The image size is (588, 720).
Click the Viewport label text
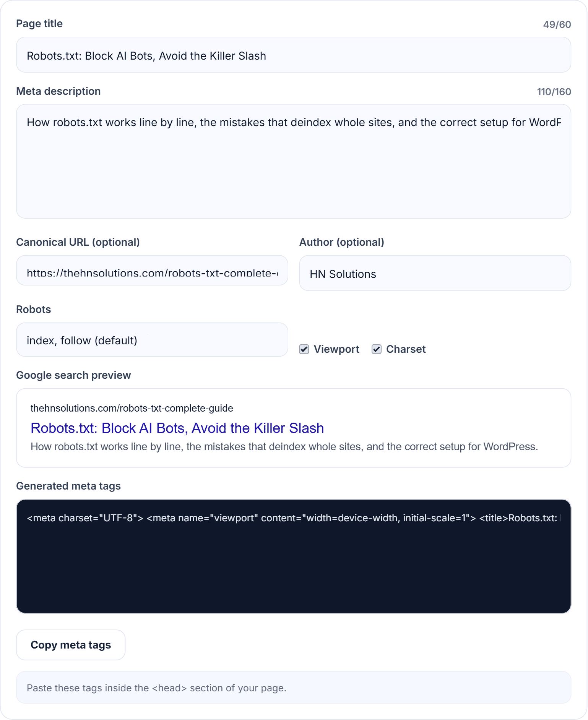pos(336,349)
